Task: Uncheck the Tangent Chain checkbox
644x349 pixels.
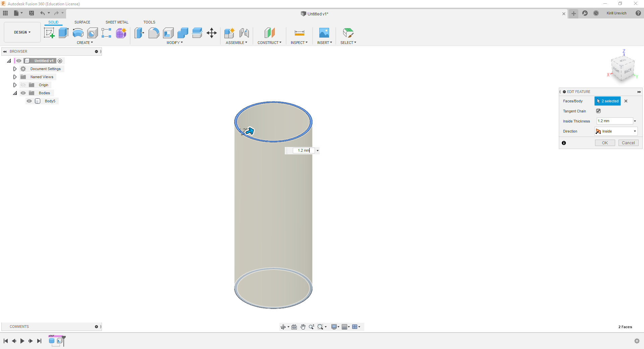Action: pyautogui.click(x=598, y=111)
